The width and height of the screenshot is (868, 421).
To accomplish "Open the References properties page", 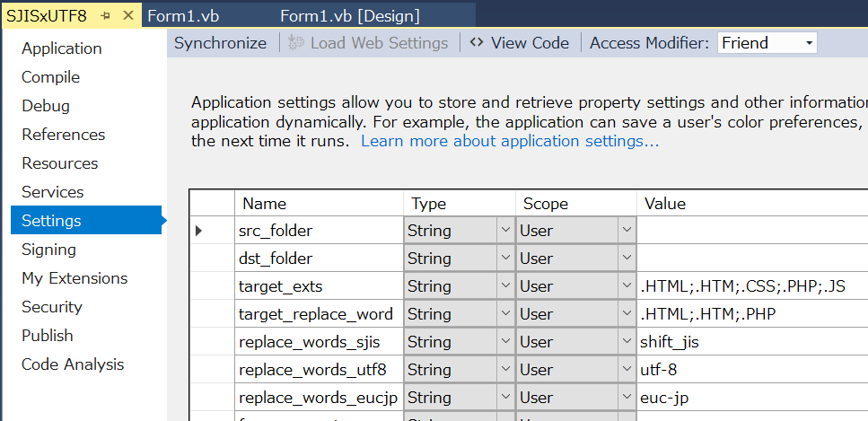I will (x=63, y=135).
